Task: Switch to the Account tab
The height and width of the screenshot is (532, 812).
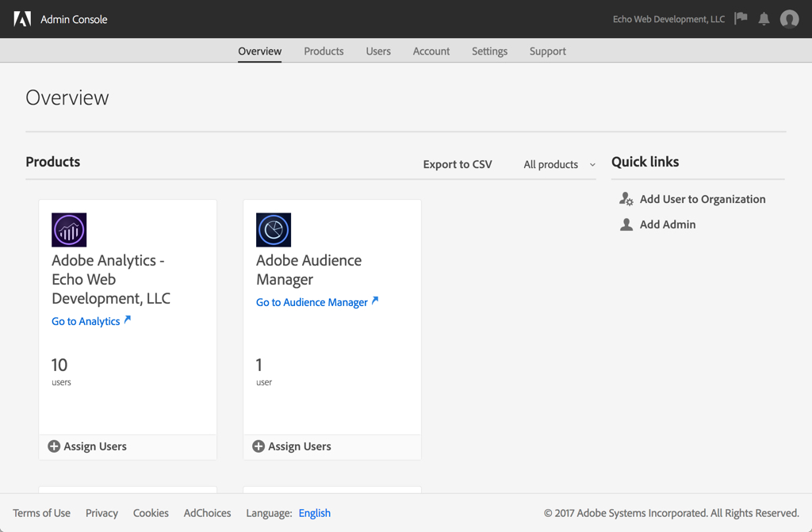Action: tap(431, 52)
